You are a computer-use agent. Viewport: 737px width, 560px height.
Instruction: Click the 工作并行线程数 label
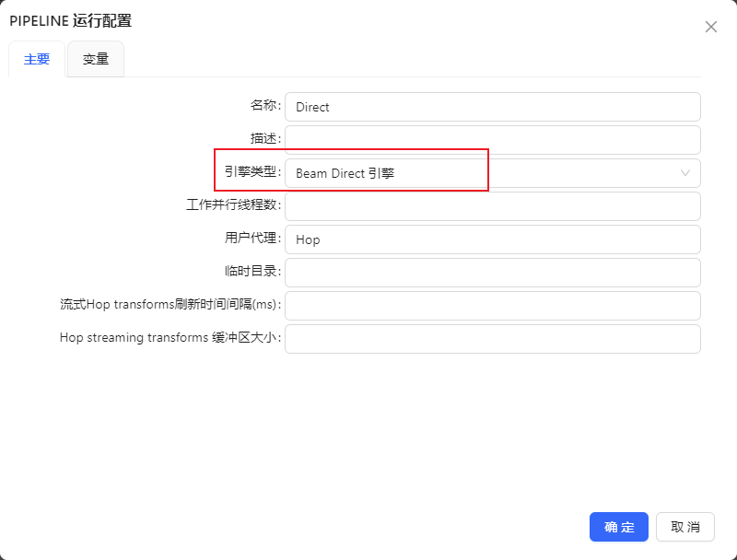click(232, 205)
